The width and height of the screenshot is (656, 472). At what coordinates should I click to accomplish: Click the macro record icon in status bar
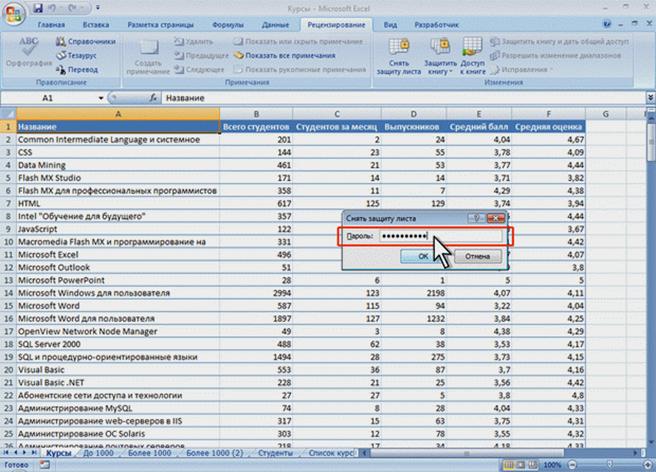[44, 465]
